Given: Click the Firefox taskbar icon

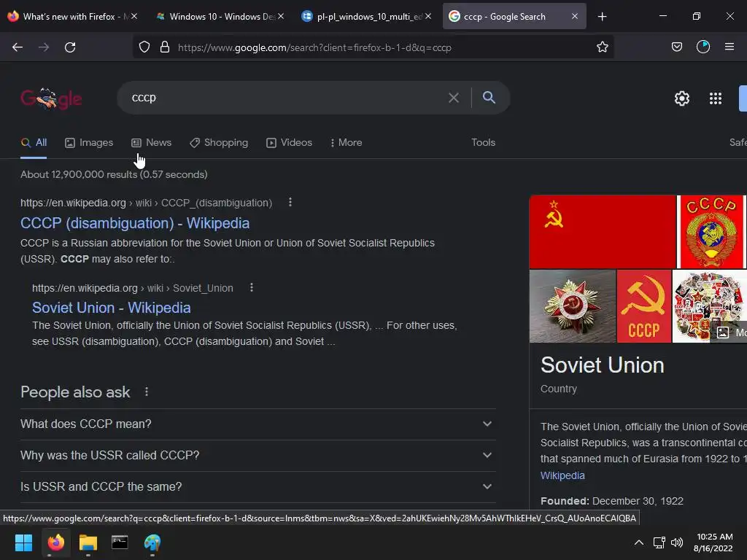Looking at the screenshot, I should pos(56,542).
